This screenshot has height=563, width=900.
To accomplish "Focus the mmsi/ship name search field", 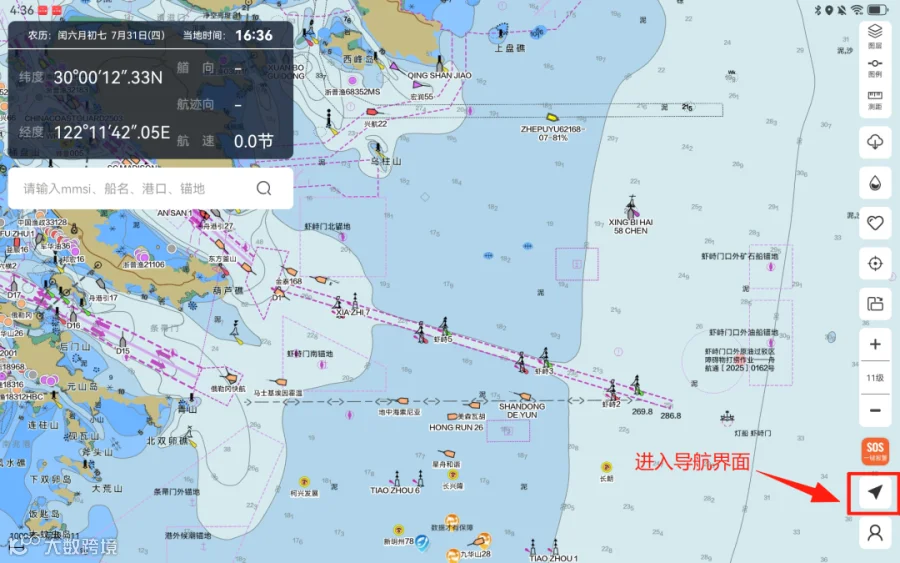I will pos(150,188).
